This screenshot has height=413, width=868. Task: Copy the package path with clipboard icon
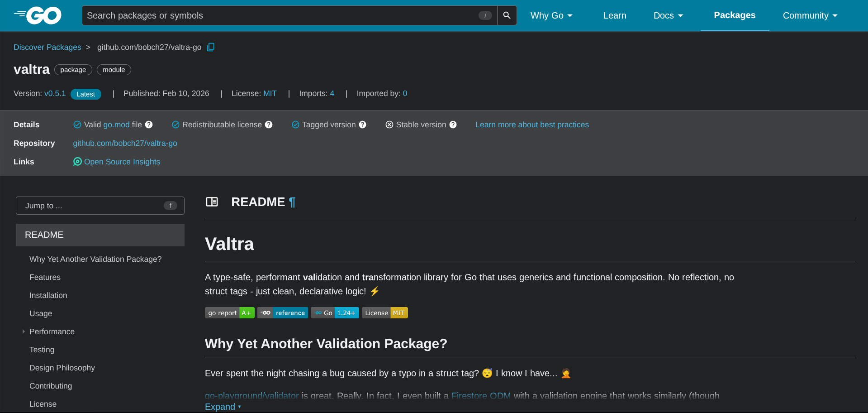[210, 47]
